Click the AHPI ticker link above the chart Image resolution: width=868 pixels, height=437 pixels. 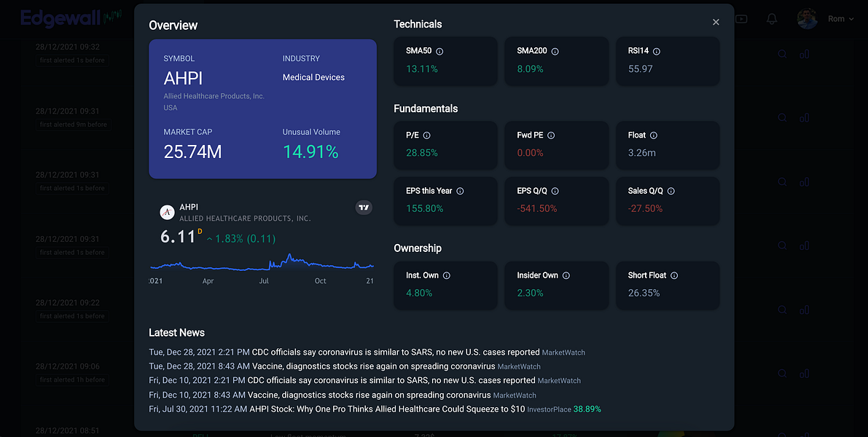(x=189, y=207)
